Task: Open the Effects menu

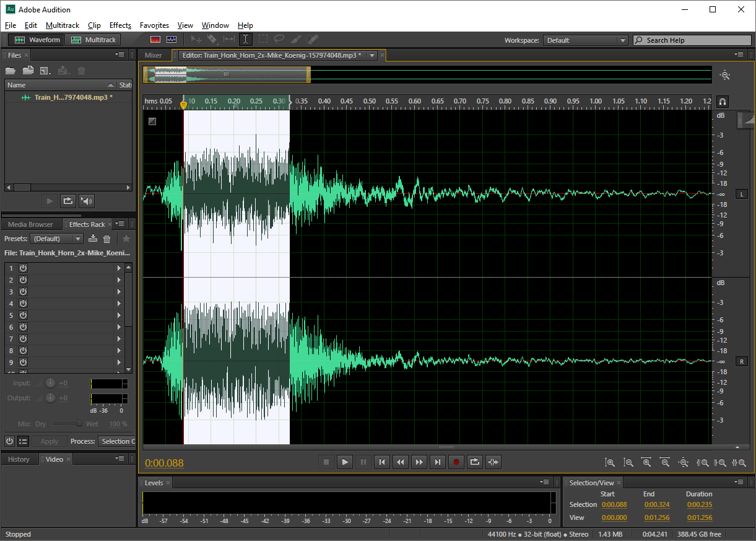Action: tap(120, 25)
